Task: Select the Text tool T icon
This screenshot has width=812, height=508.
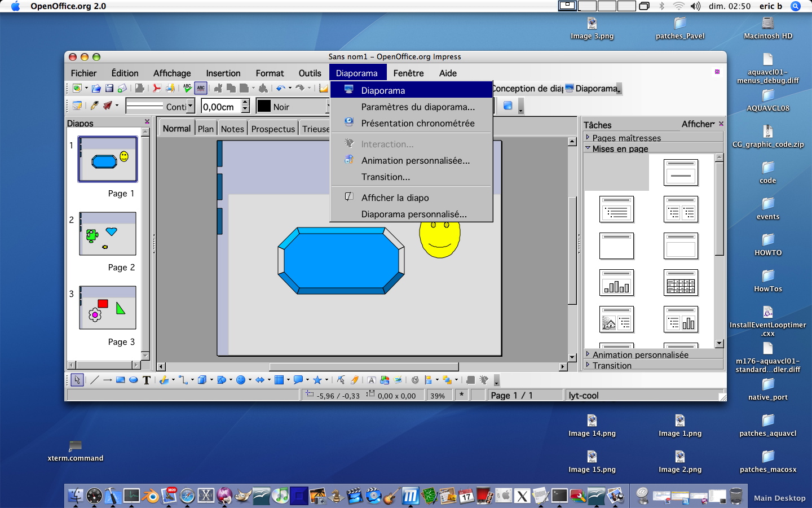Action: (x=147, y=380)
